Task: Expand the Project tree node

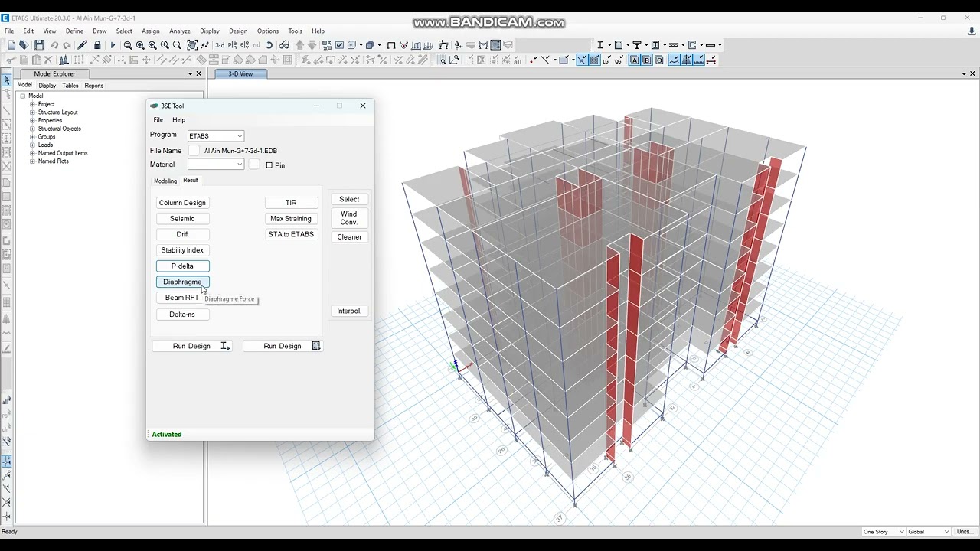Action: click(33, 104)
